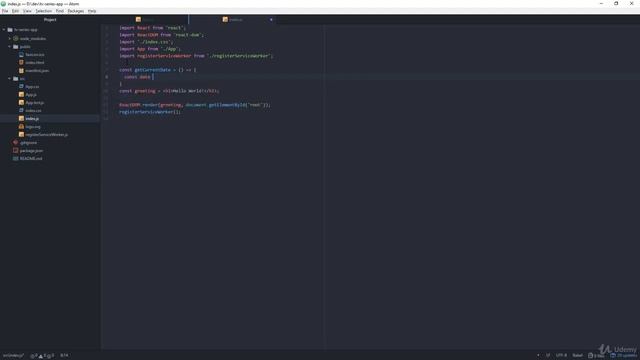This screenshot has height=360, width=640.
Task: Open index.html in the public folder
Action: coord(35,62)
